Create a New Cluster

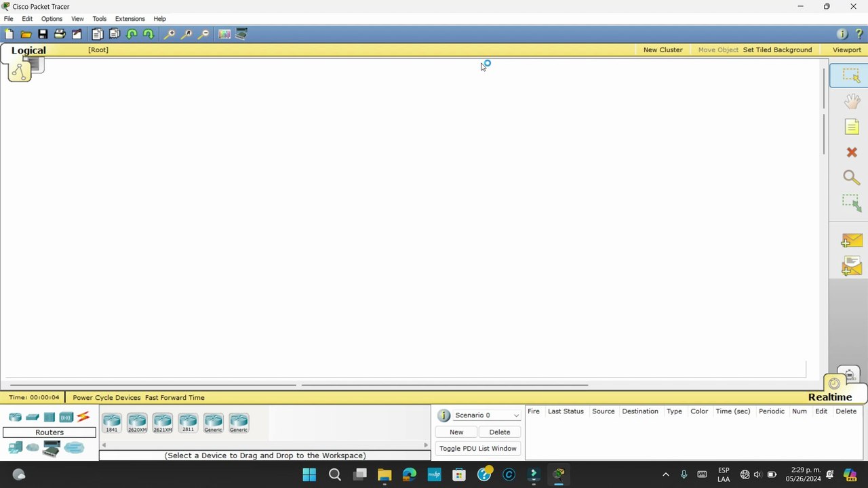tap(663, 49)
